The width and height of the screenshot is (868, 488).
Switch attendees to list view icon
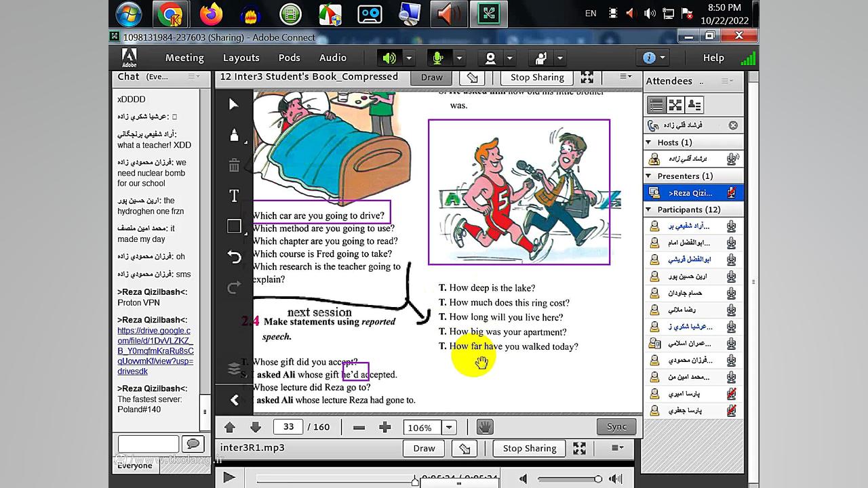(656, 105)
